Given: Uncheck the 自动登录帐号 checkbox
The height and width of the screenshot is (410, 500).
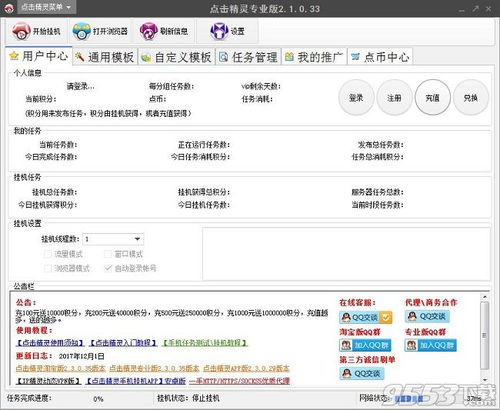Looking at the screenshot, I should [x=108, y=268].
